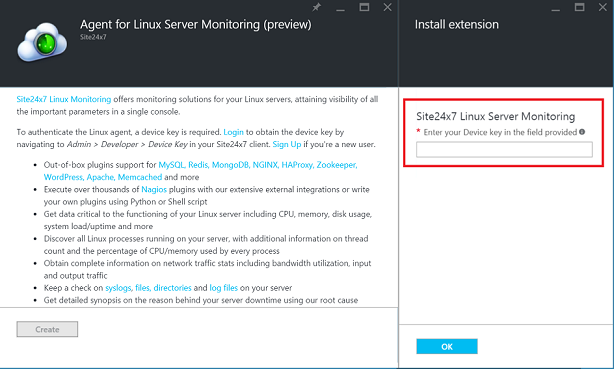Pin the Agent for Linux Server Monitoring blade
The image size is (614, 369).
316,7
